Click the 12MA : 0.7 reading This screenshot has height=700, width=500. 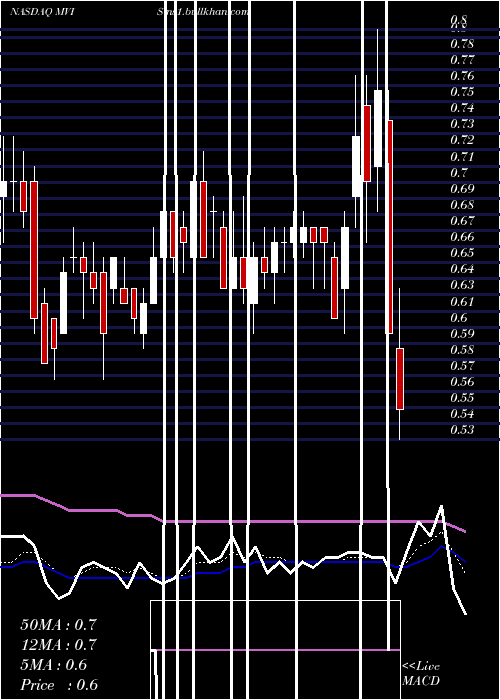pyautogui.click(x=58, y=645)
